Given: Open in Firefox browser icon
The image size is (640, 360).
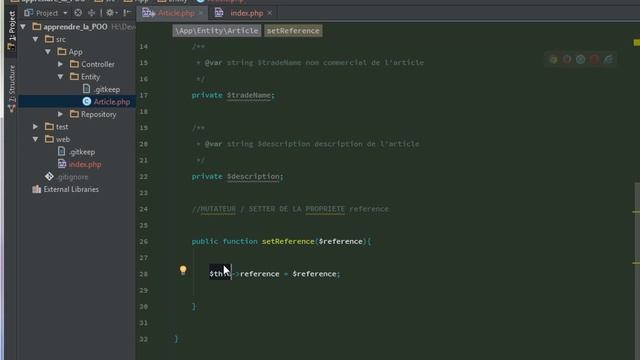Looking at the screenshot, I should (567, 60).
